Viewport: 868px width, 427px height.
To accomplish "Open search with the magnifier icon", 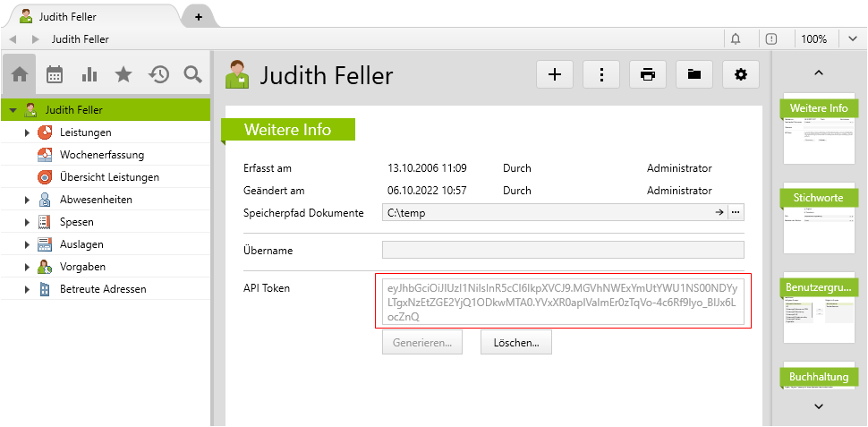I will coord(192,75).
